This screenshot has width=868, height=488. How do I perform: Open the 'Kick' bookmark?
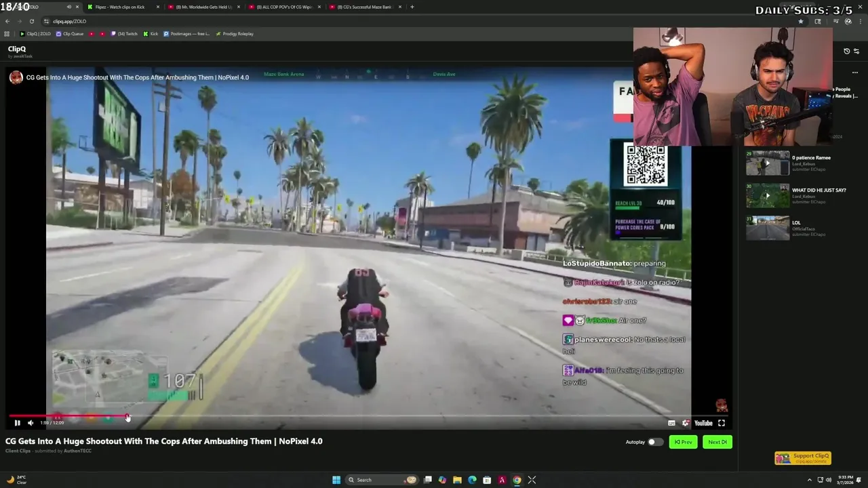point(151,34)
